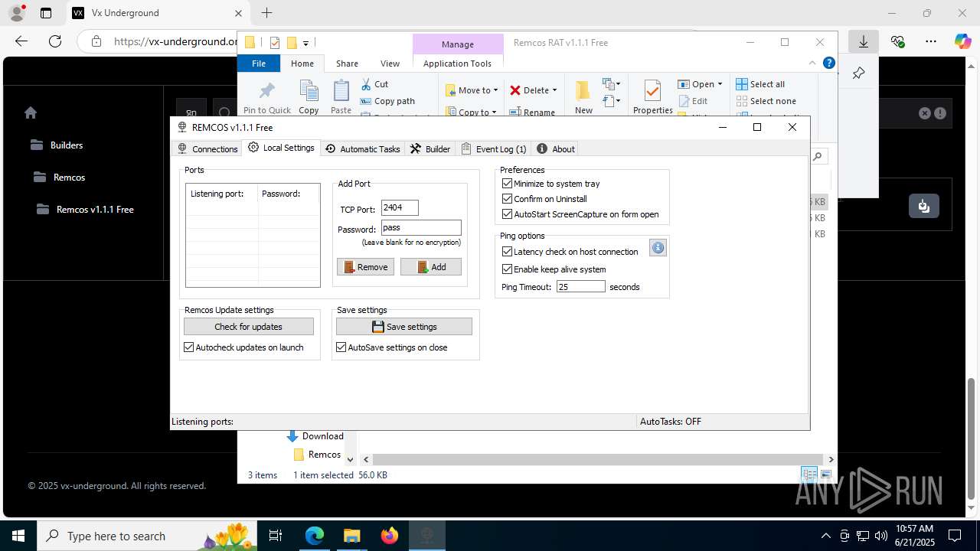Click the home icon on vx-underground sidebar
This screenshot has height=551, width=980.
31,112
